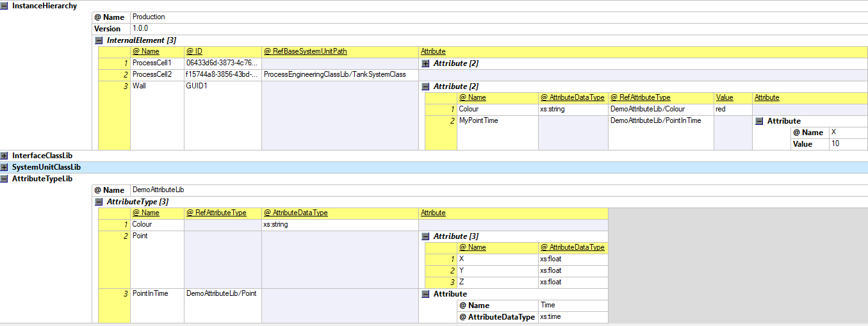Collapse the InternalElement [3] table

point(99,40)
